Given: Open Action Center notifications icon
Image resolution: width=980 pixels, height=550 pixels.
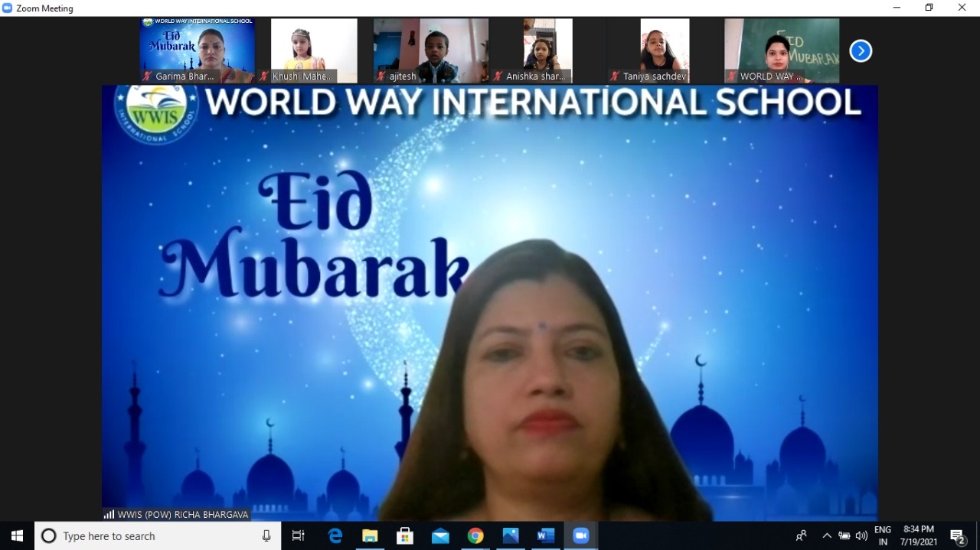Looking at the screenshot, I should coord(958,536).
